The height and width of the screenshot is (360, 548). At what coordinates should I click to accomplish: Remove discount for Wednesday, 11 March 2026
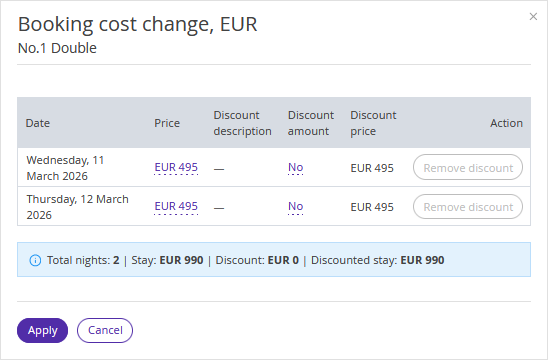468,167
